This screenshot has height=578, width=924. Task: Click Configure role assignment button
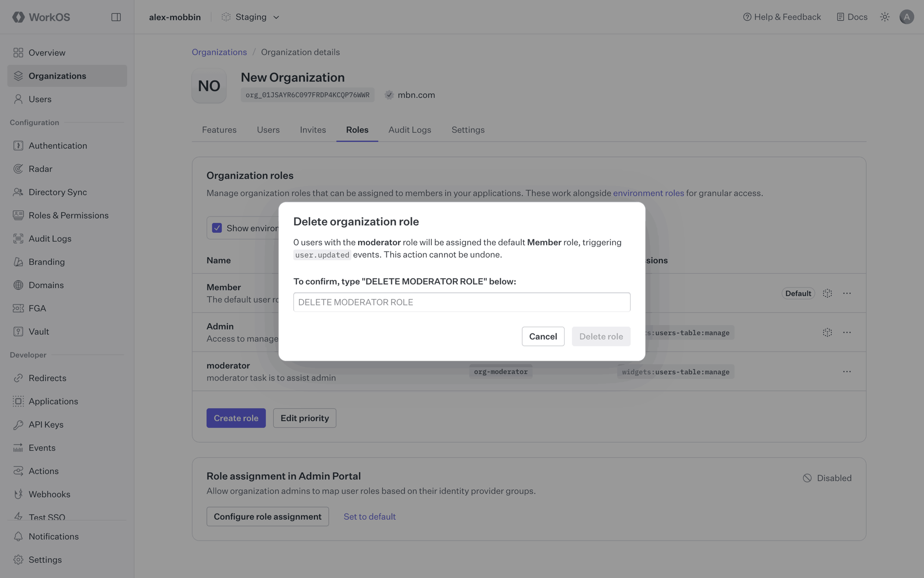coord(268,516)
